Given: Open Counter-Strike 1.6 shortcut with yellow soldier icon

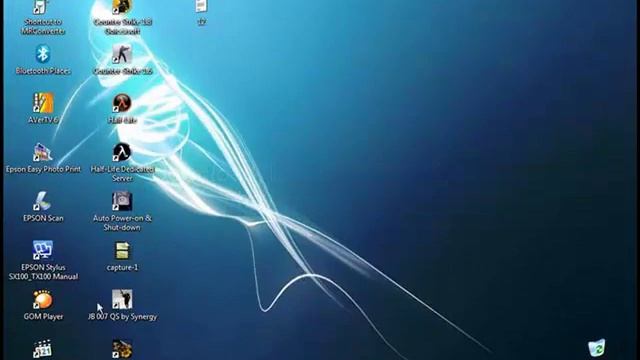Looking at the screenshot, I should pos(122,7).
